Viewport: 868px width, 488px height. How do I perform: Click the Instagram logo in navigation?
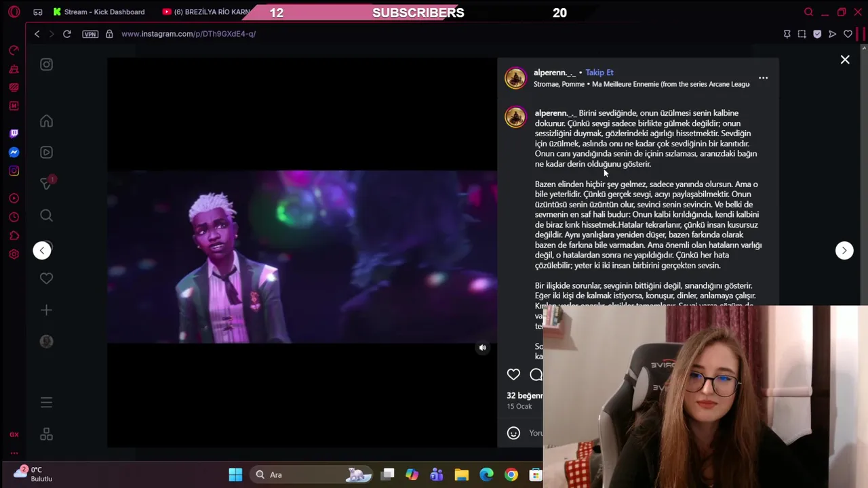(x=46, y=64)
